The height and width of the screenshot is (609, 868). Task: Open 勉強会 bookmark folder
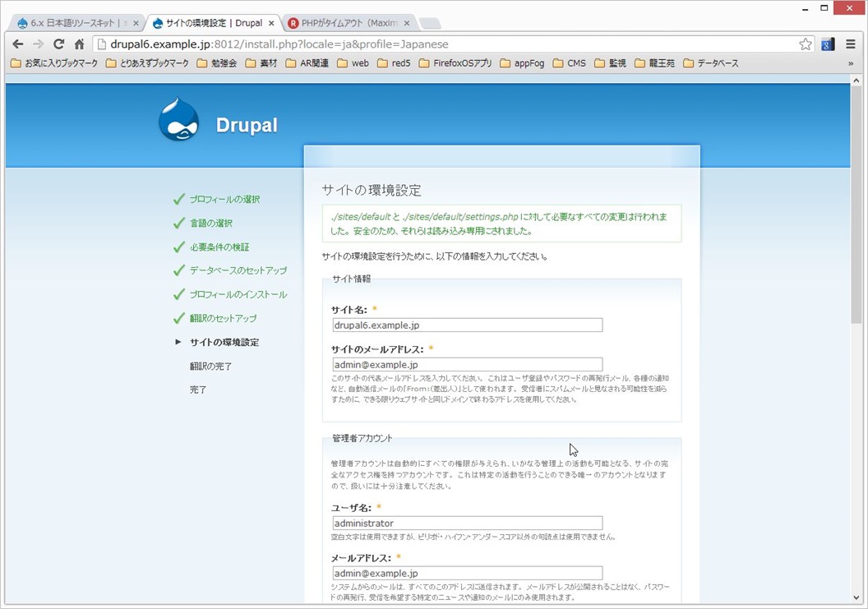click(217, 63)
